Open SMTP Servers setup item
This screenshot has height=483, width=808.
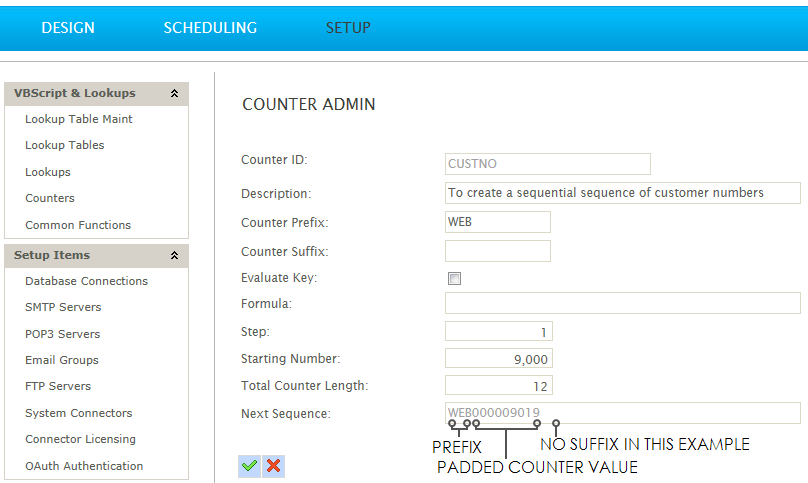pos(63,307)
